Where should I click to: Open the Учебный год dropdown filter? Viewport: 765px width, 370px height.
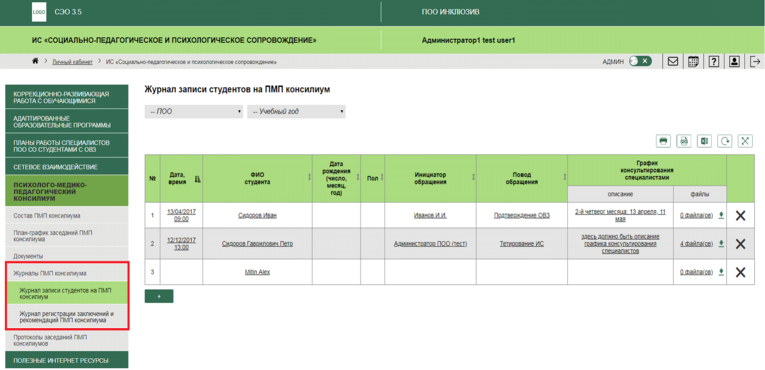(297, 111)
